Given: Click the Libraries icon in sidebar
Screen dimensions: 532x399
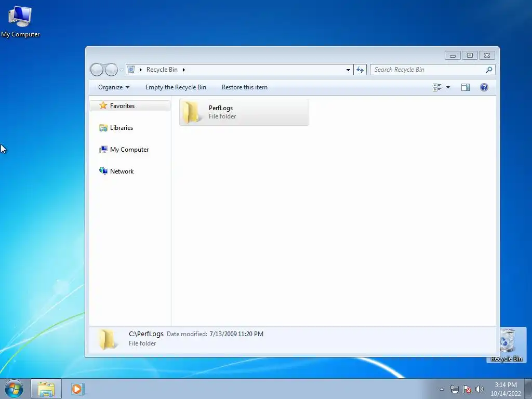Looking at the screenshot, I should (103, 128).
